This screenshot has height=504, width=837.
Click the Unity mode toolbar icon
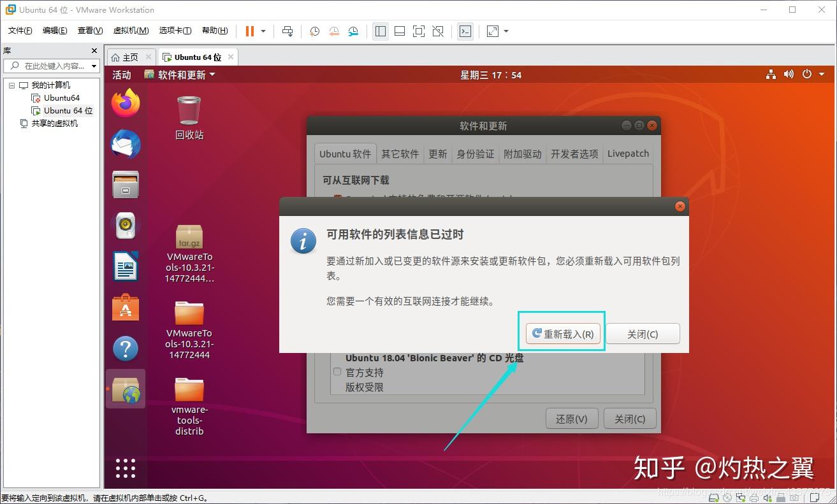click(438, 31)
